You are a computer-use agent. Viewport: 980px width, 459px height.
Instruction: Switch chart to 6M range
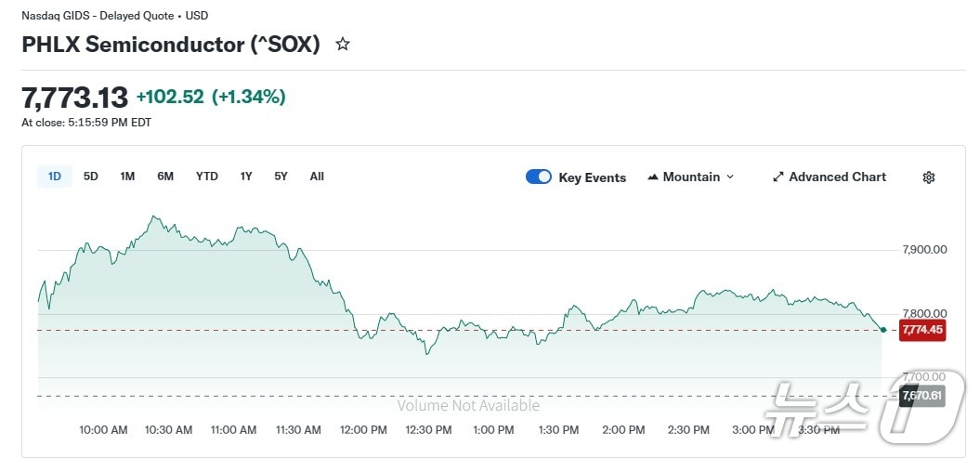coord(165,177)
